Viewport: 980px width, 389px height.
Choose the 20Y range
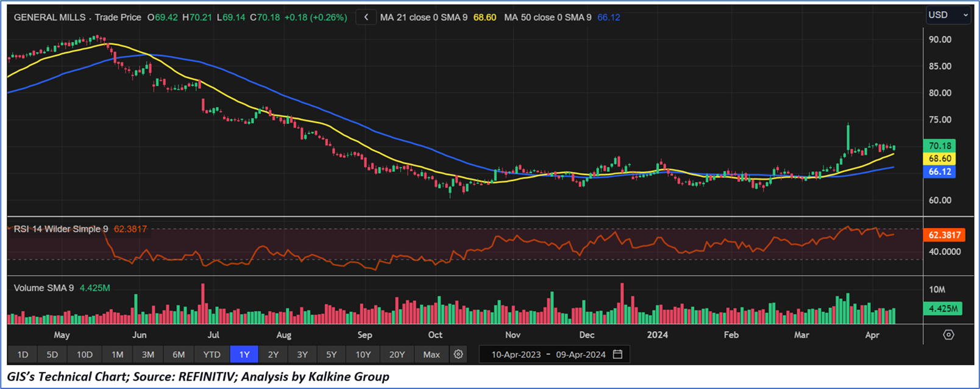(397, 354)
